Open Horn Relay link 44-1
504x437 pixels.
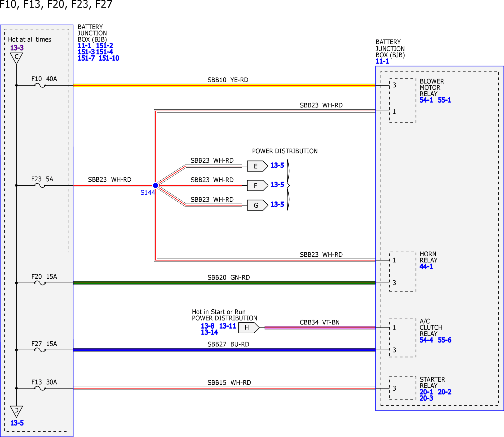coord(426,267)
